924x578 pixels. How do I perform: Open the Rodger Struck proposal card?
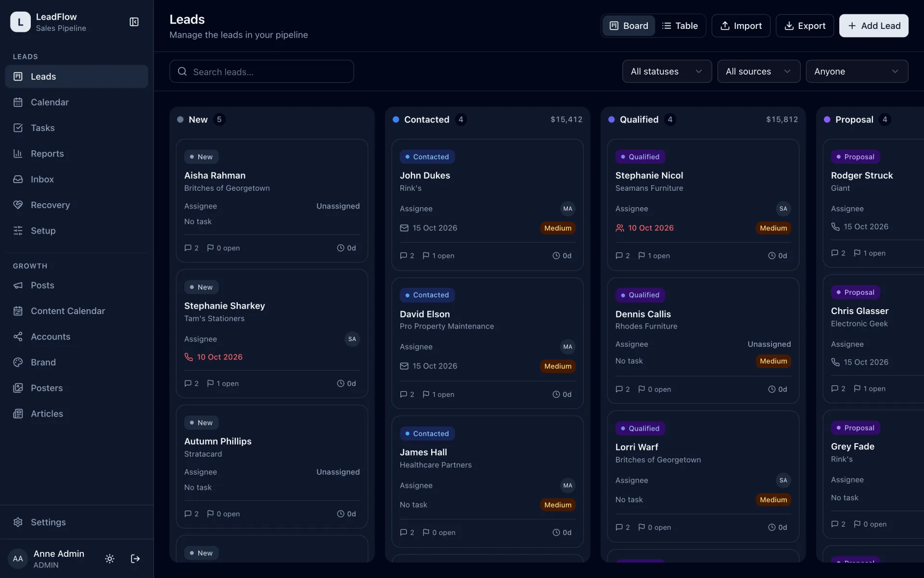(873, 203)
